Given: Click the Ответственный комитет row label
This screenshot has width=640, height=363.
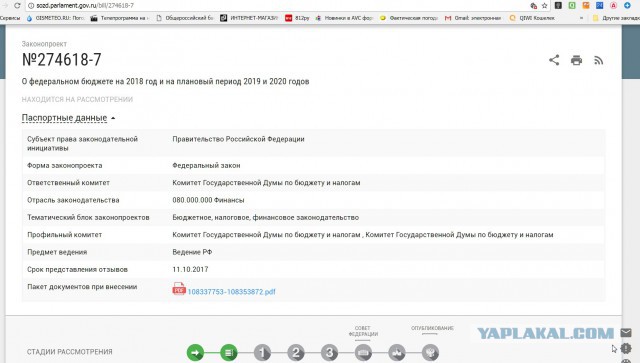Looking at the screenshot, I should pyautogui.click(x=68, y=183).
